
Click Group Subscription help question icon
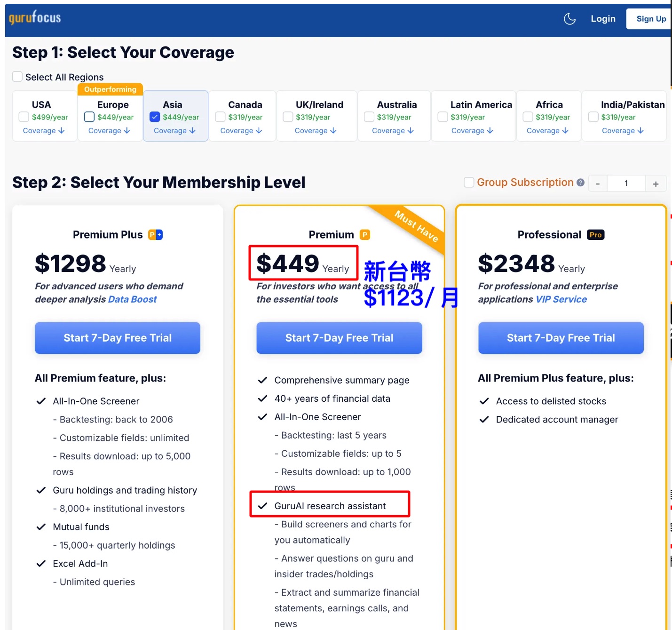(x=581, y=183)
